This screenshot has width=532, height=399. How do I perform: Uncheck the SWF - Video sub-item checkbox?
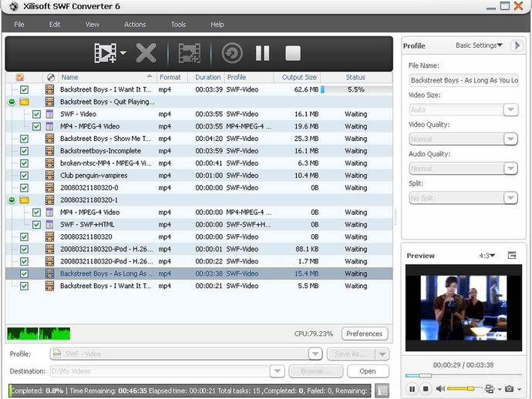36,114
